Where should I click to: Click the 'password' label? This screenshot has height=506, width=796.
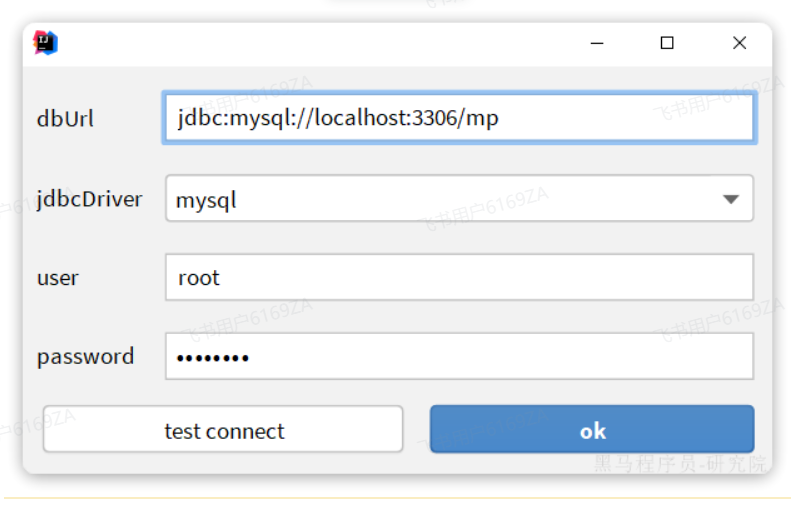(x=85, y=356)
